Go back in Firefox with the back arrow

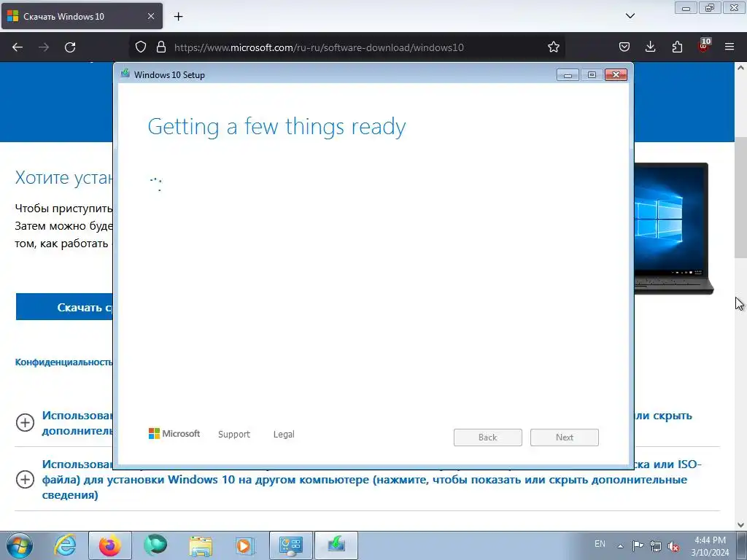(18, 47)
